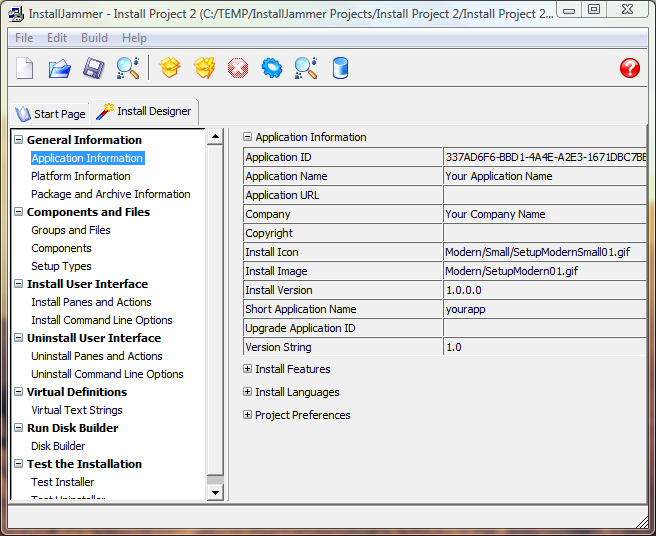Open Uninstall Panes and Actions

[97, 356]
